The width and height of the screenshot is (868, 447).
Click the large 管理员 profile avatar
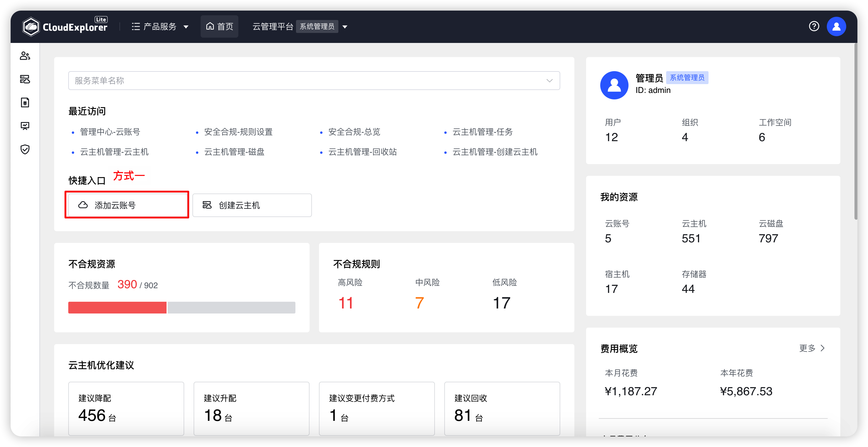click(x=614, y=85)
